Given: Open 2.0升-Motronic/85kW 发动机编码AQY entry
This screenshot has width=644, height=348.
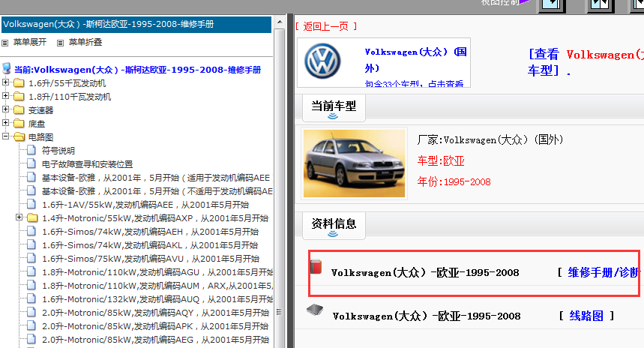Looking at the screenshot, I should click(155, 313).
